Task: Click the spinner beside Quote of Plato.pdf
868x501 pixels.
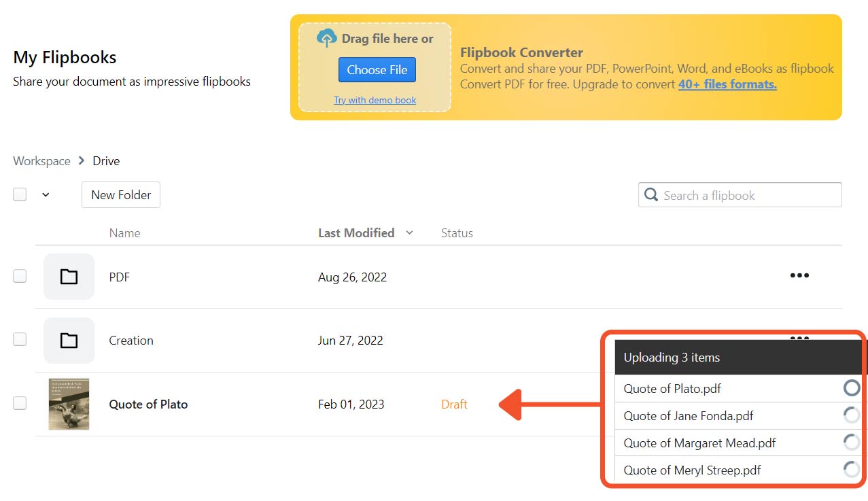Action: (851, 388)
